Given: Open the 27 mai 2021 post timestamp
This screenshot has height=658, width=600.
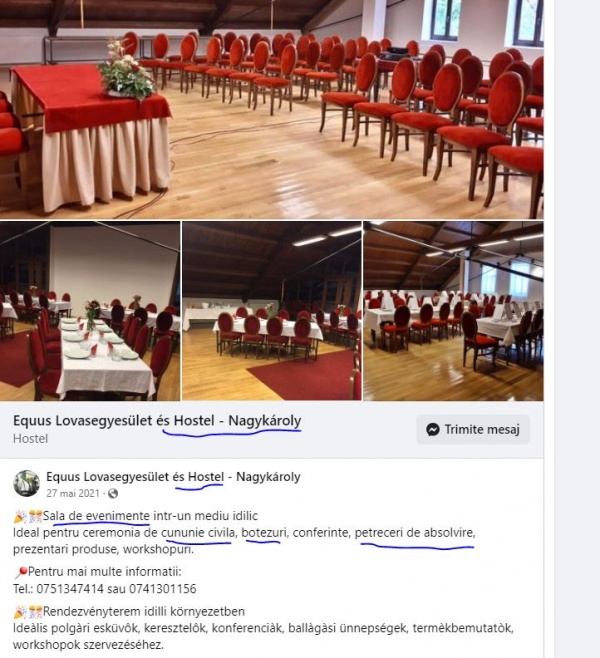Looking at the screenshot, I should point(73,493).
